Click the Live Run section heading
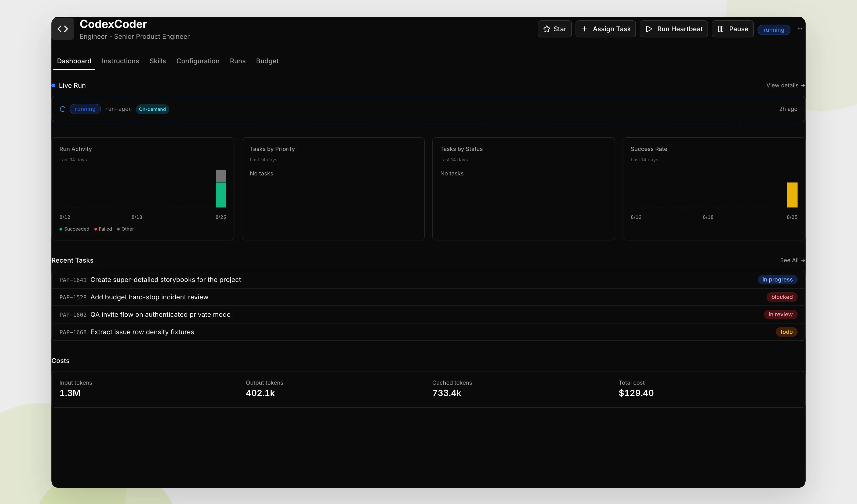This screenshot has width=857, height=504. pyautogui.click(x=72, y=85)
